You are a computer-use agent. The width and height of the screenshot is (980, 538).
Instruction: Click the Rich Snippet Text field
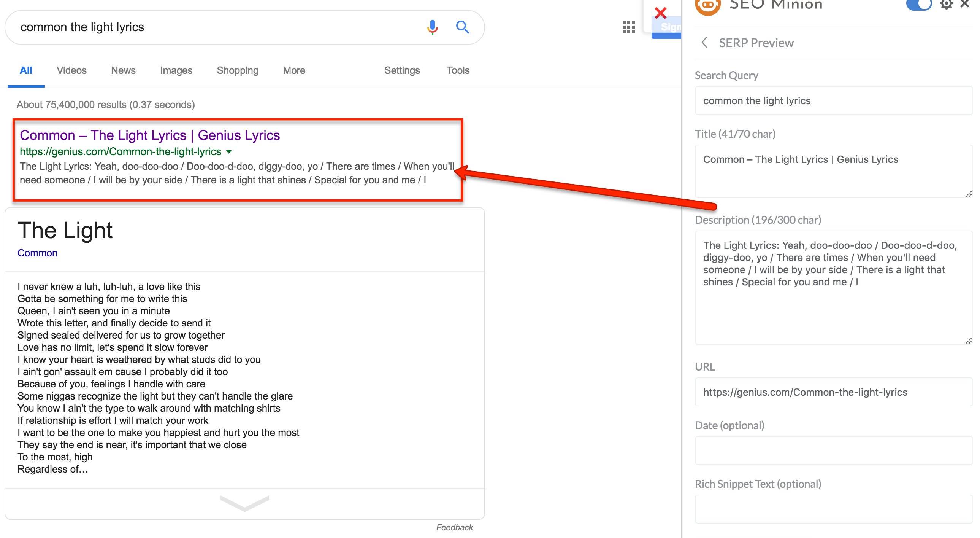833,509
